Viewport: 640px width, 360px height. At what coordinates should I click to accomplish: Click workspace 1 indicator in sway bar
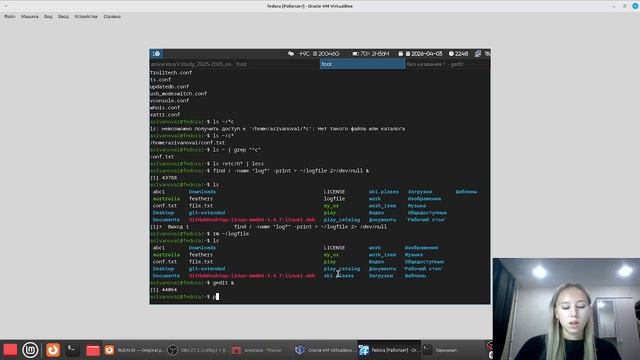coord(156,53)
